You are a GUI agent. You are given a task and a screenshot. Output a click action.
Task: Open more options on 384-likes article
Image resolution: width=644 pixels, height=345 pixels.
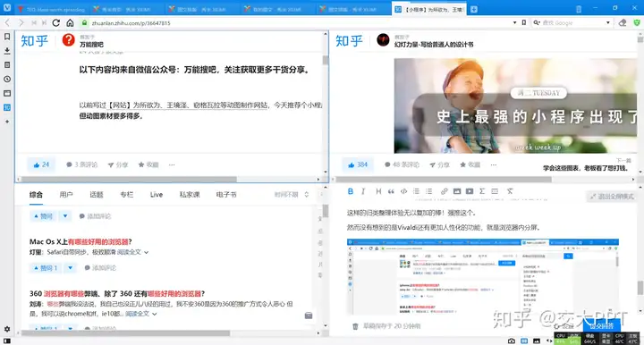[x=493, y=164]
